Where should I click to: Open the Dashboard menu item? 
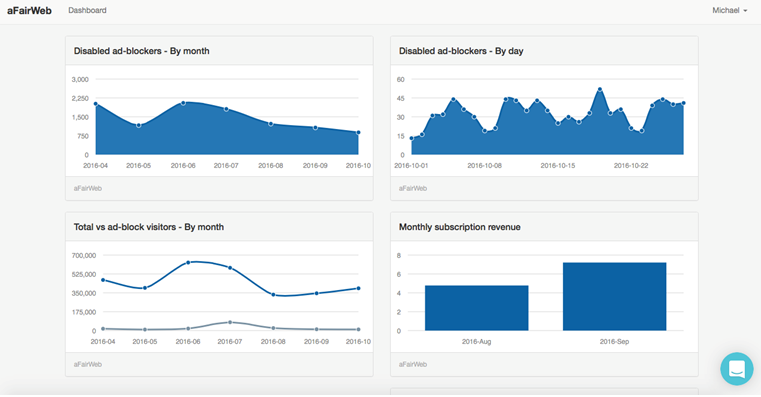point(87,10)
